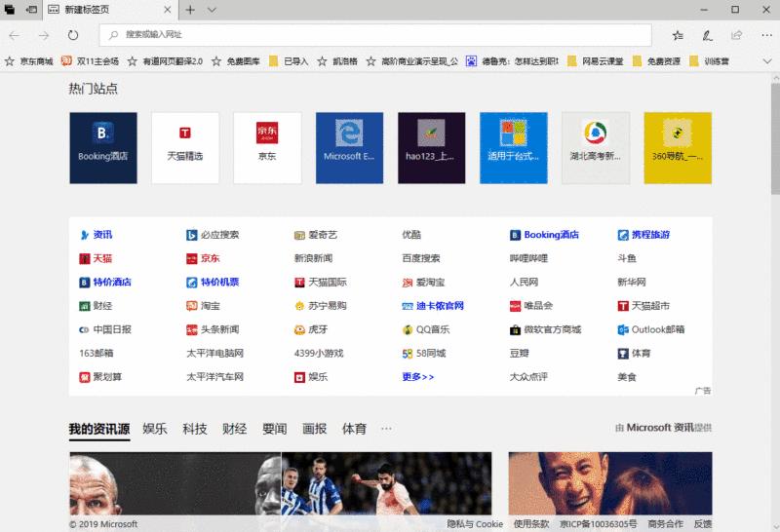Click the 反馈 footer link
This screenshot has width=780, height=532.
(703, 524)
